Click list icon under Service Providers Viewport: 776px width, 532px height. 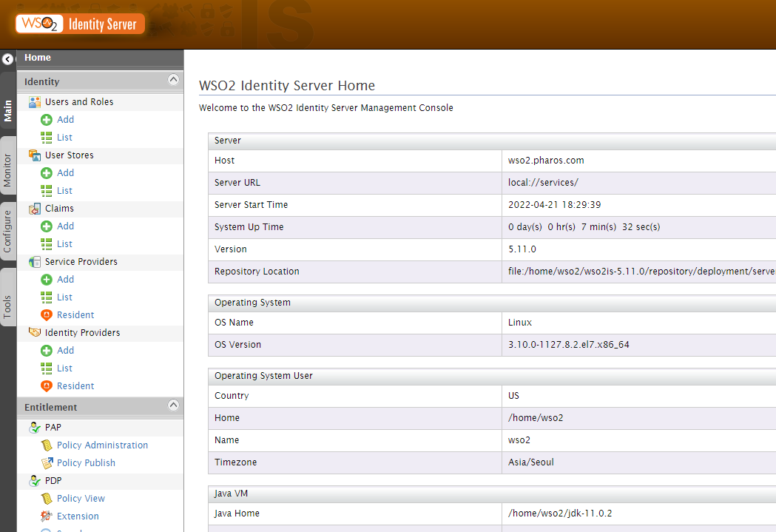[x=47, y=297]
